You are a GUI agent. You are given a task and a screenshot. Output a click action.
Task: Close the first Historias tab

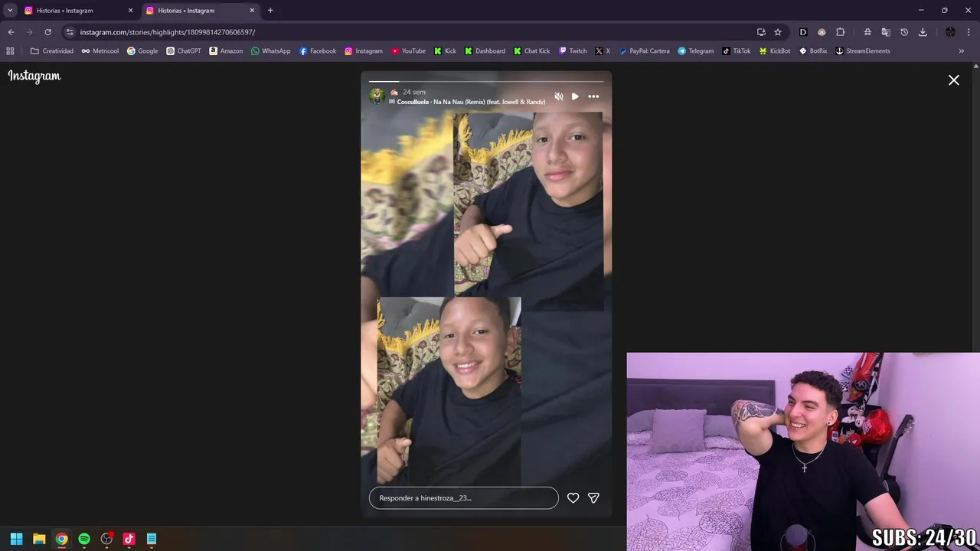point(130,11)
